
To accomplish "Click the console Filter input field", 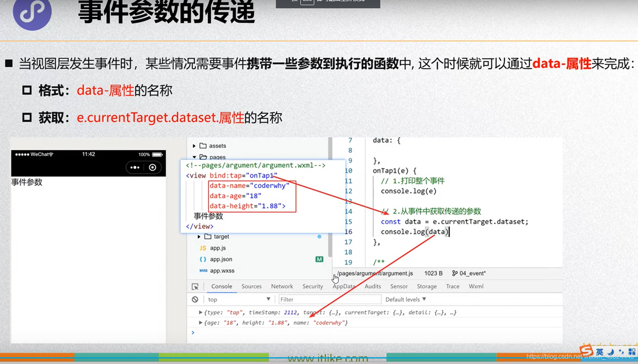I will pyautogui.click(x=330, y=299).
